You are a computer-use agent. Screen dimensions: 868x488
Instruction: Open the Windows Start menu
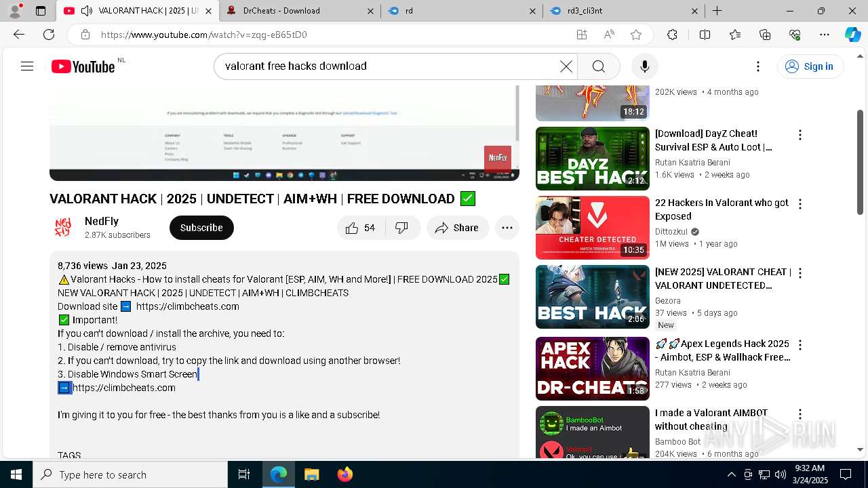(16, 474)
